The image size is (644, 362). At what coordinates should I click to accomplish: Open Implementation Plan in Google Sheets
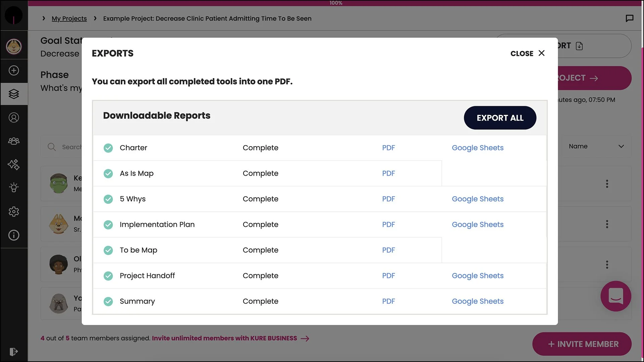tap(477, 225)
